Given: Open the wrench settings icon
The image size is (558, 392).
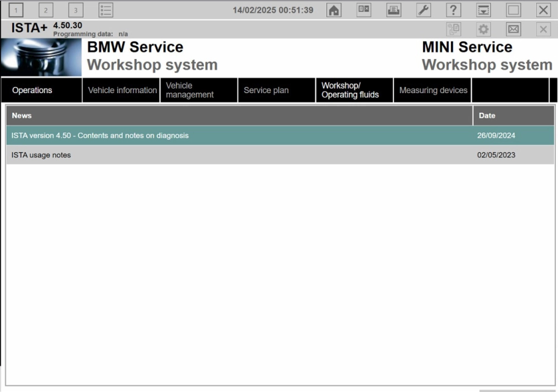Looking at the screenshot, I should 424,10.
